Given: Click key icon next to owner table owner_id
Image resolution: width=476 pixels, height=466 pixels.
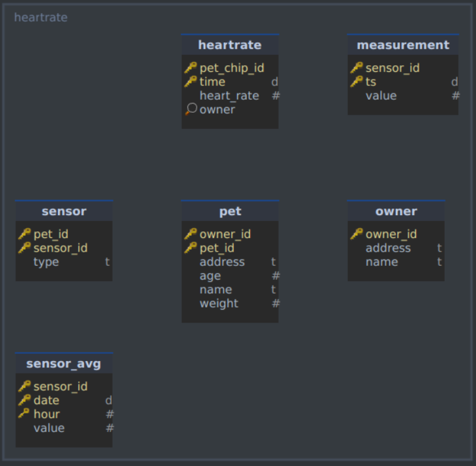Looking at the screenshot, I should (x=357, y=234).
